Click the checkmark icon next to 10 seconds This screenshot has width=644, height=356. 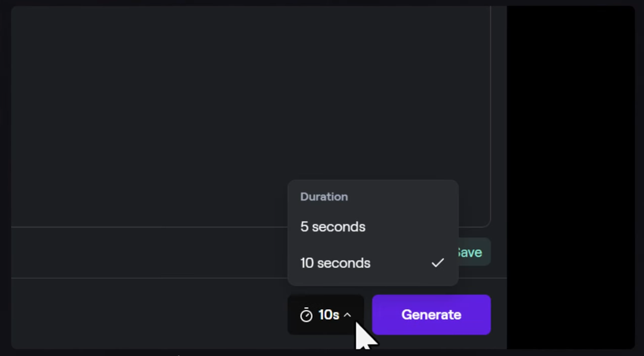[437, 263]
